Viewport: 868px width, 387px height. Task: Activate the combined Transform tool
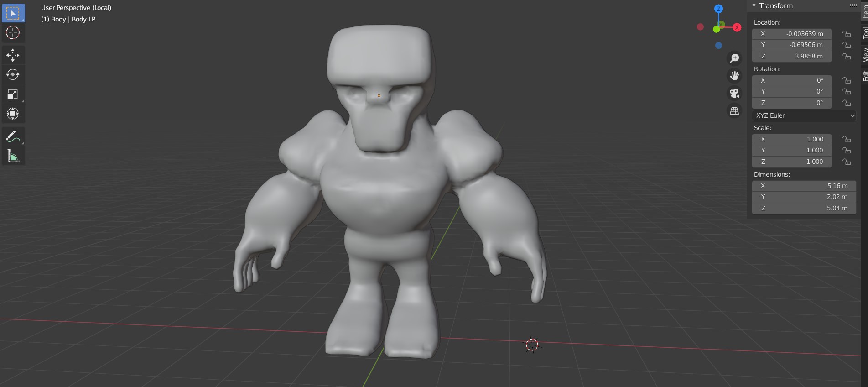click(x=13, y=114)
